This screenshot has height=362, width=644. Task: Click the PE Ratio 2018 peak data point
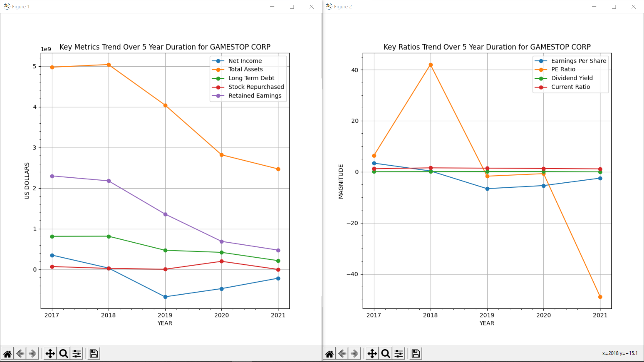pos(431,65)
